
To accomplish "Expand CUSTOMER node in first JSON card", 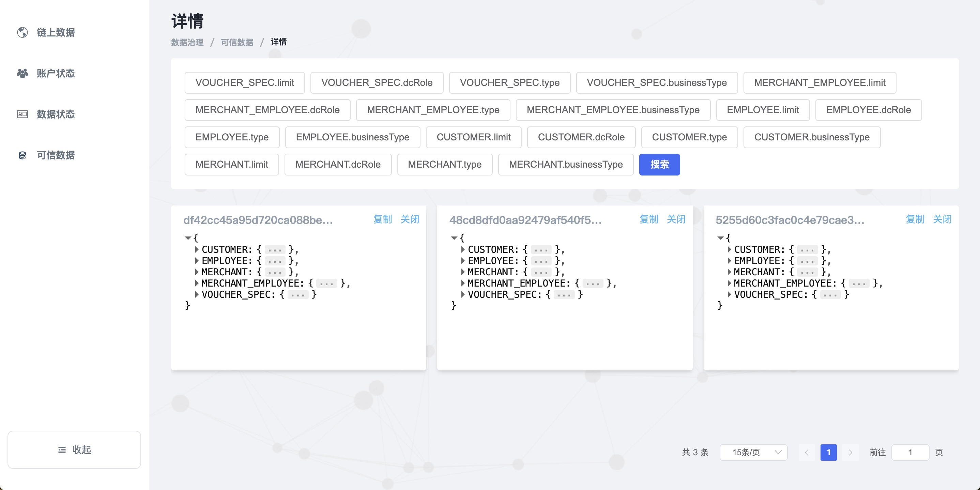I will [x=197, y=249].
